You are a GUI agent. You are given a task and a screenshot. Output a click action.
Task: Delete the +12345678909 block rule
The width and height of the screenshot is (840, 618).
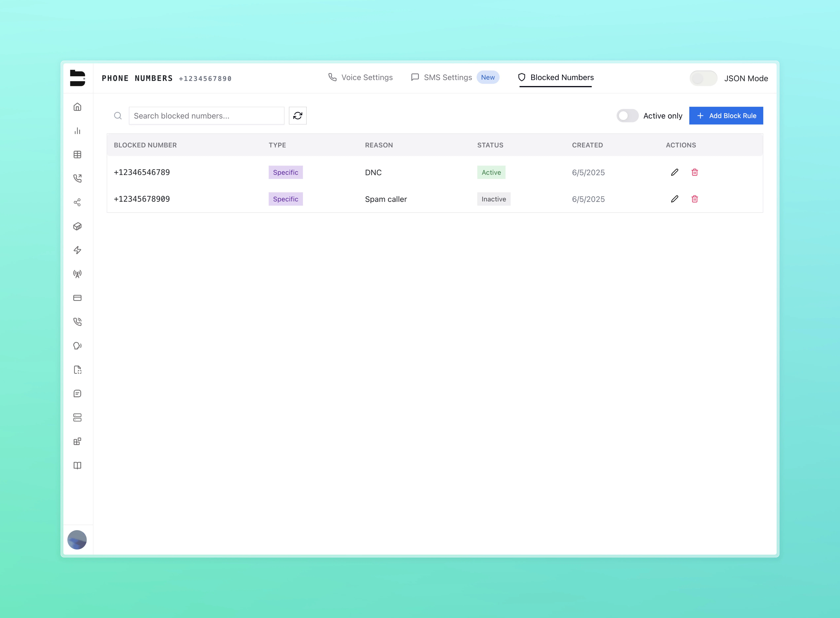click(x=695, y=199)
